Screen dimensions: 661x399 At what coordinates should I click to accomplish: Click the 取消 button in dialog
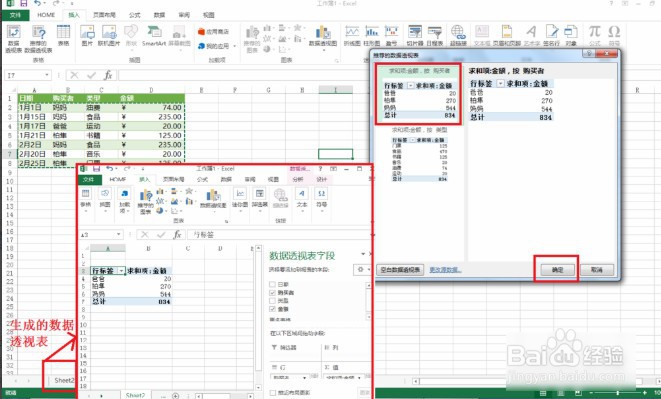tap(597, 270)
